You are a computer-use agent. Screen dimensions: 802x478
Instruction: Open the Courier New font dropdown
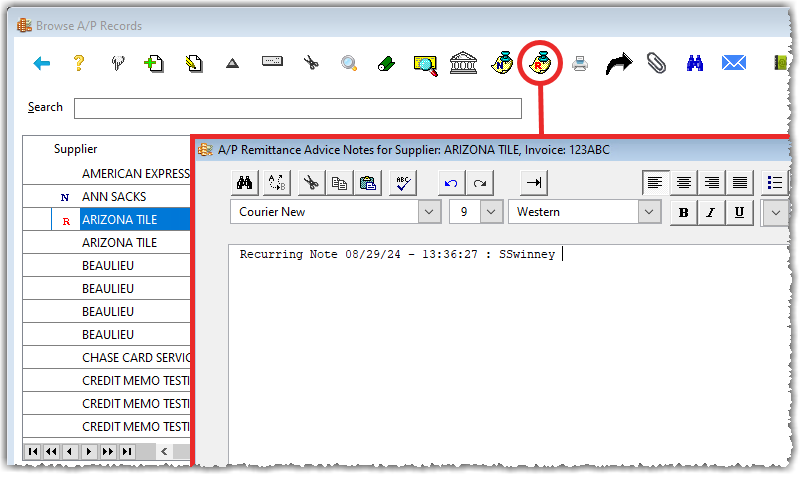(429, 212)
